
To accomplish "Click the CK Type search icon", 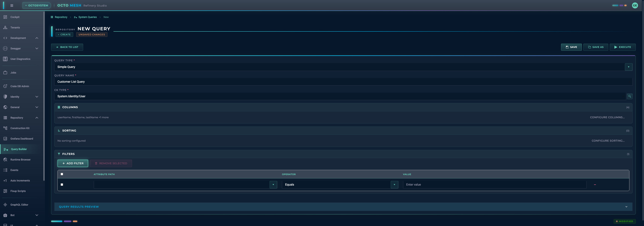I will pyautogui.click(x=630, y=96).
